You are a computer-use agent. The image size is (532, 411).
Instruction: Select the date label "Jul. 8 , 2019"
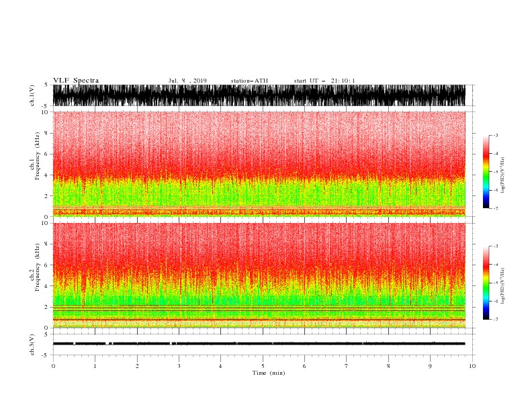tap(187, 81)
